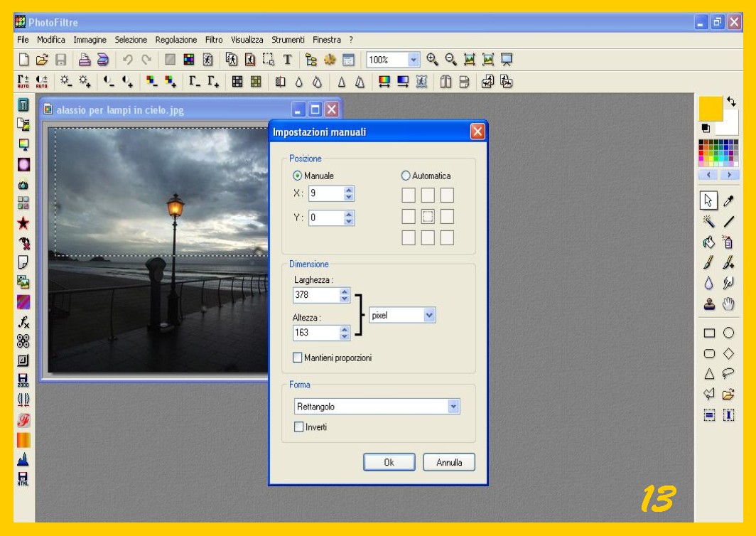Pick the Paint Bucket fill tool
Viewport: 756px width, 536px height.
point(708,242)
